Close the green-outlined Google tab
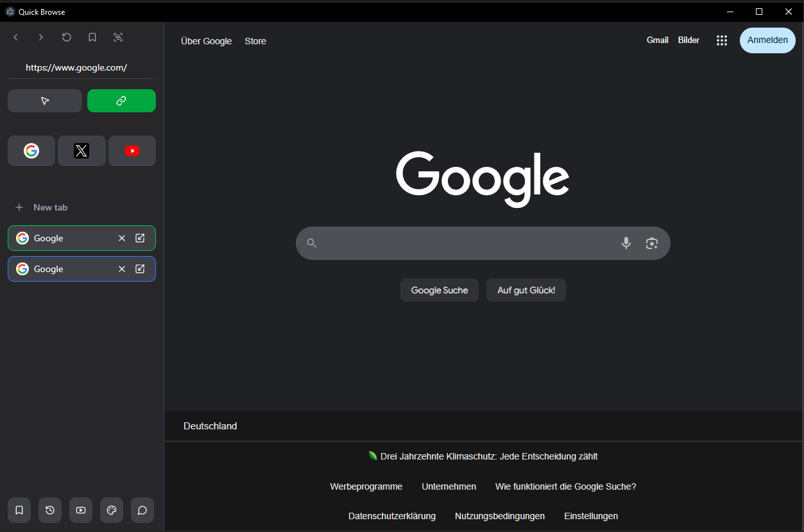Image resolution: width=804 pixels, height=532 pixels. (122, 238)
